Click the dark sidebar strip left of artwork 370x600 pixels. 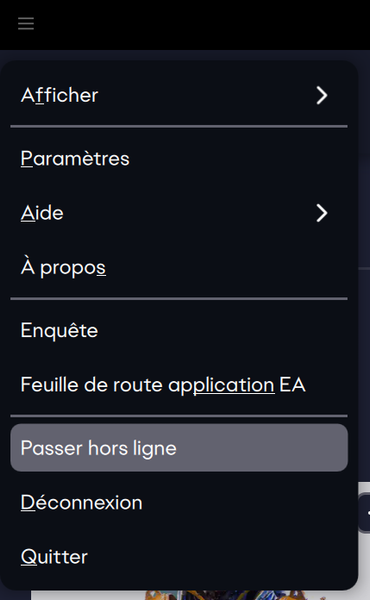point(15,595)
